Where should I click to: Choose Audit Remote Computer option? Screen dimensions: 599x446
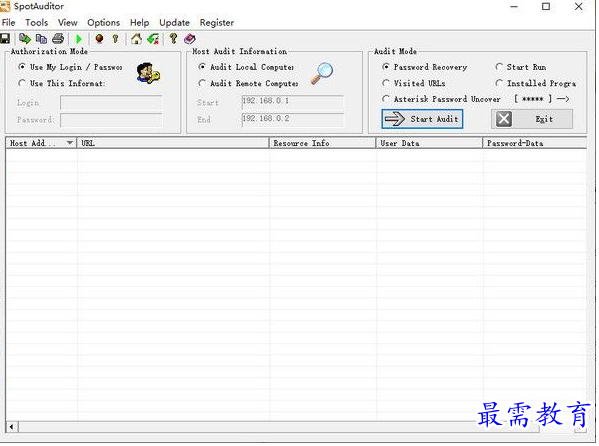(248, 83)
